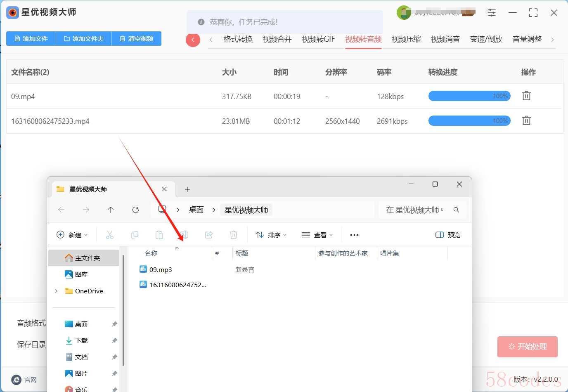Sort by the 标题 column header

[242, 253]
